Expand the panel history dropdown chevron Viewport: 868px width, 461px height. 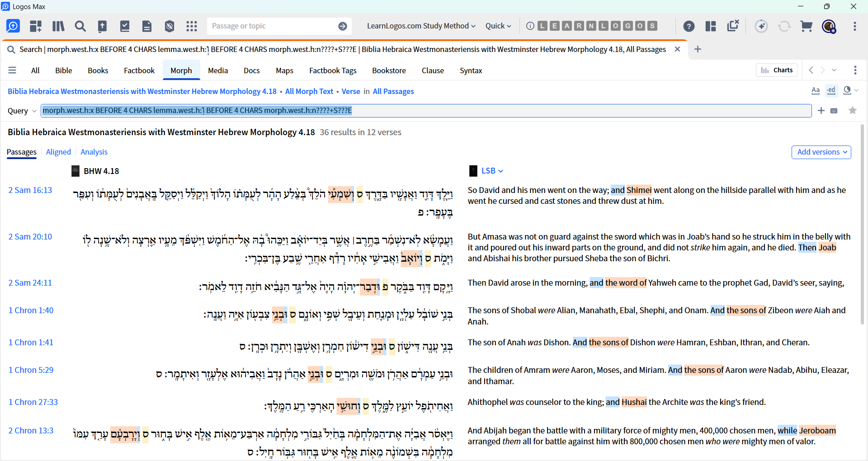[x=834, y=70]
